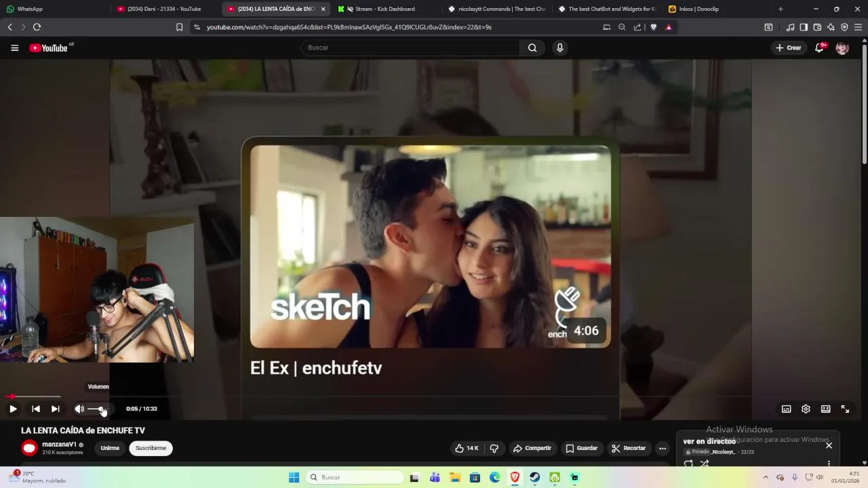Open the Windows Start menu
The image size is (868, 488).
point(294,477)
